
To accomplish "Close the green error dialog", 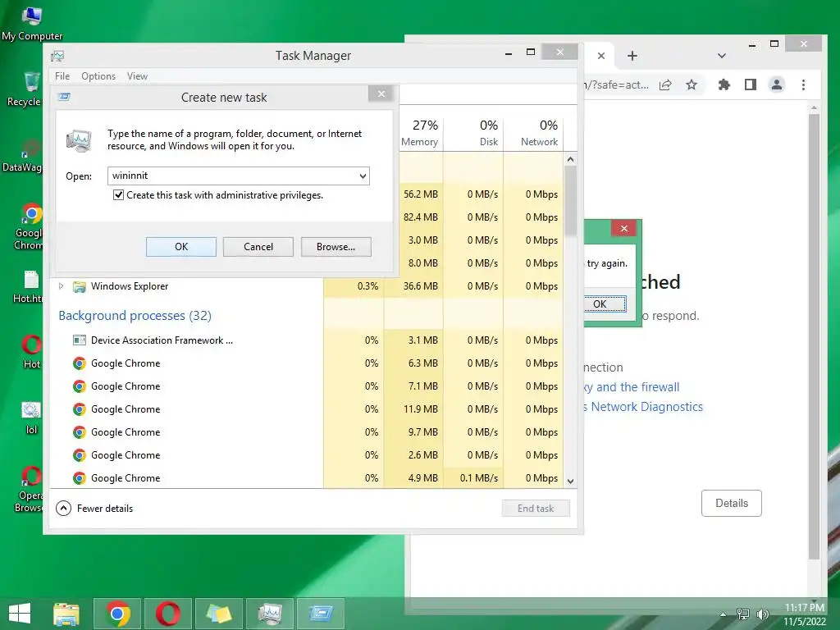I will click(x=624, y=229).
